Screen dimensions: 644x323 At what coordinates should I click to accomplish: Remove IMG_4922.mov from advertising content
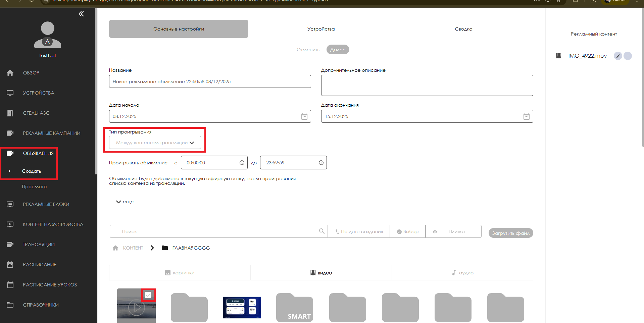628,56
